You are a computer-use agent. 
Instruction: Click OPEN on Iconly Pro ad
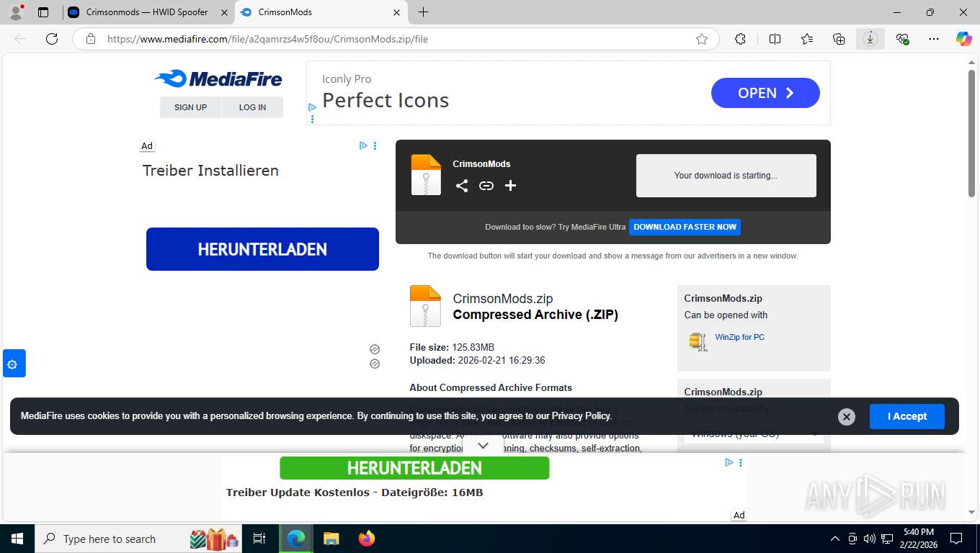tap(765, 93)
